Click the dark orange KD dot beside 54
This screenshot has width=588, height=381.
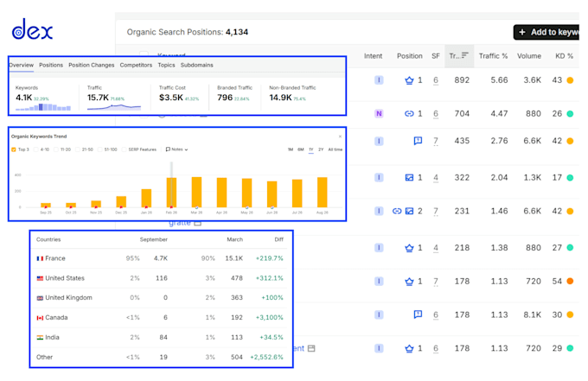(570, 282)
